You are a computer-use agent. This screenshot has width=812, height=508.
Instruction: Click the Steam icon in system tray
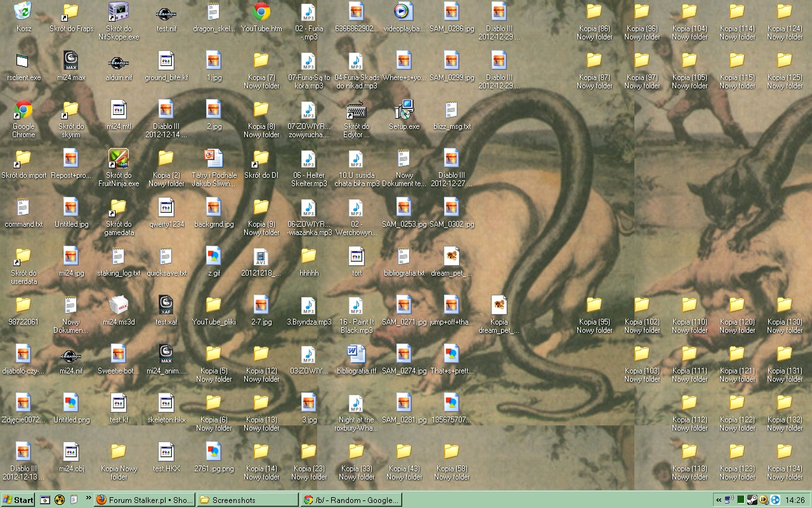(x=752, y=500)
